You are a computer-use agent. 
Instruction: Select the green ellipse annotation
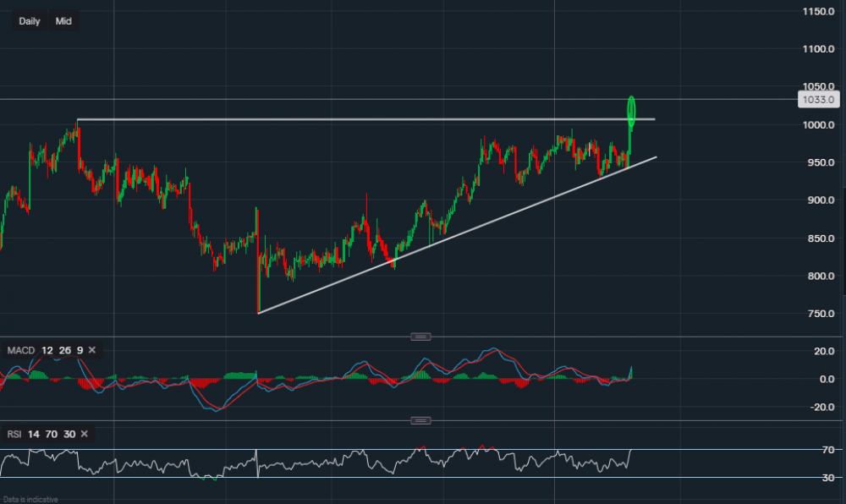[x=631, y=109]
